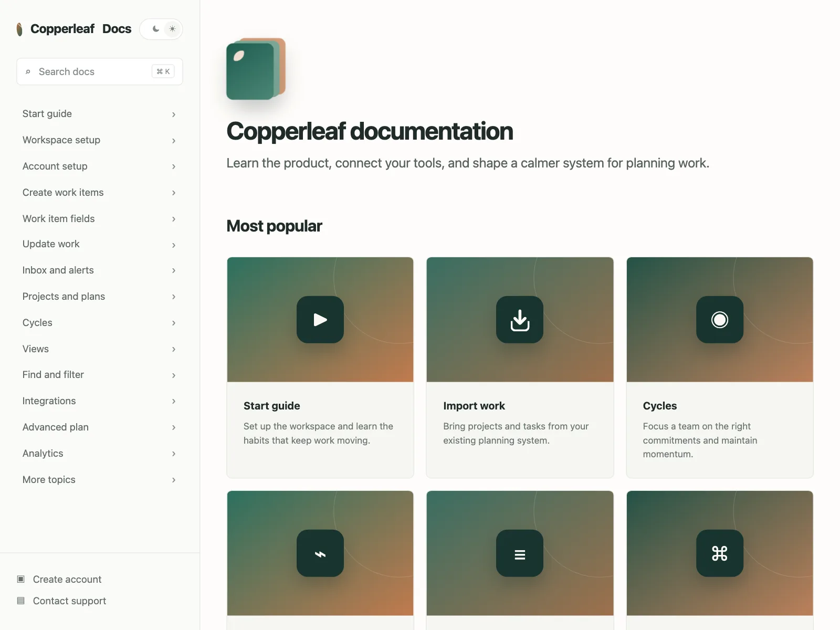Click the three-lines list card icon

[520, 553]
